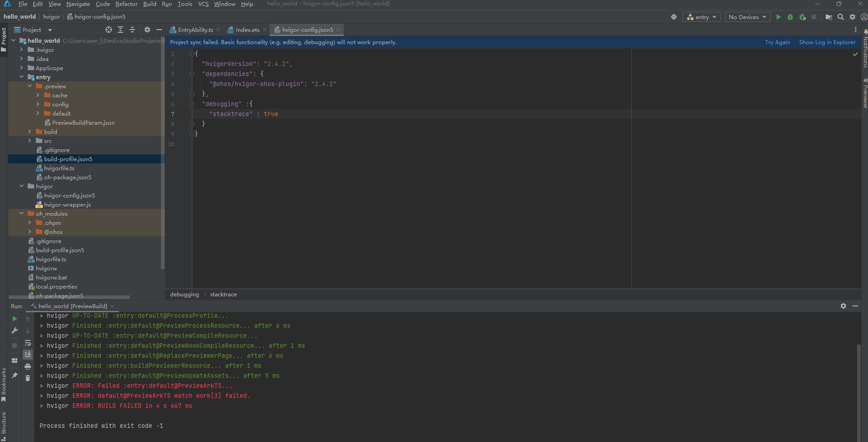Open the Refactor menu
868x442 pixels.
point(126,4)
